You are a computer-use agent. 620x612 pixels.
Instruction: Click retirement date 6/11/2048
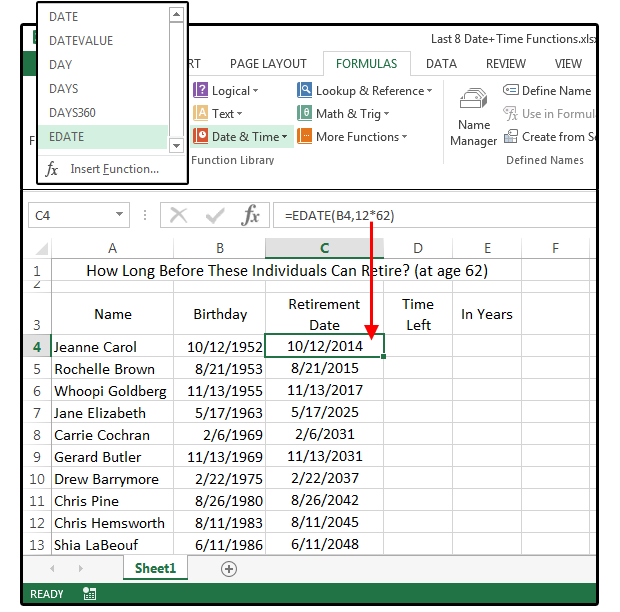tap(325, 544)
